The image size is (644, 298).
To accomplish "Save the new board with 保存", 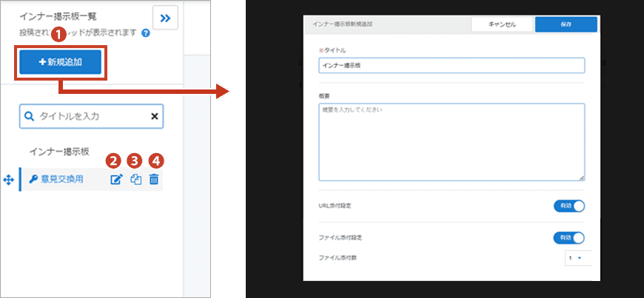I will 566,24.
